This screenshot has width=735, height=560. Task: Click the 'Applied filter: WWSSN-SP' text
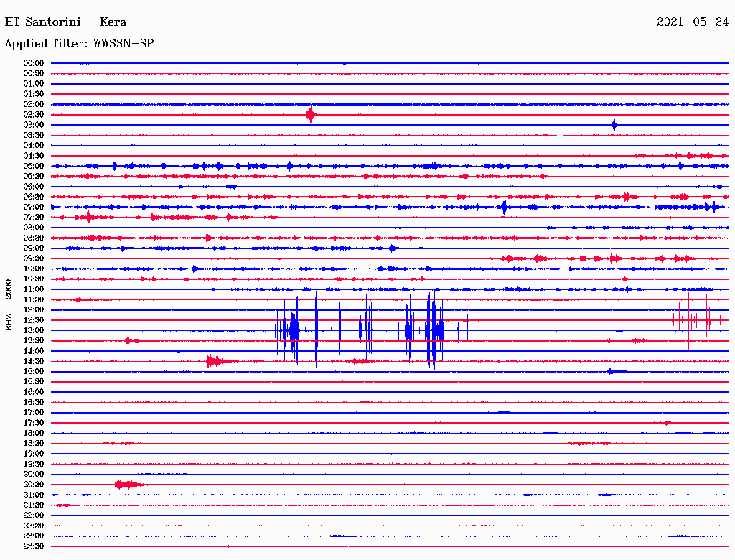coord(79,44)
